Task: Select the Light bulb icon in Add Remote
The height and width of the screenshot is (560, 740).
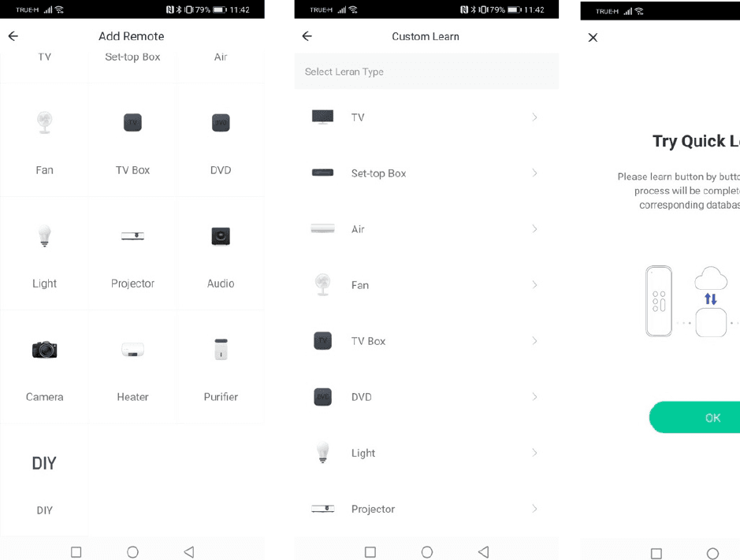Action: (44, 235)
